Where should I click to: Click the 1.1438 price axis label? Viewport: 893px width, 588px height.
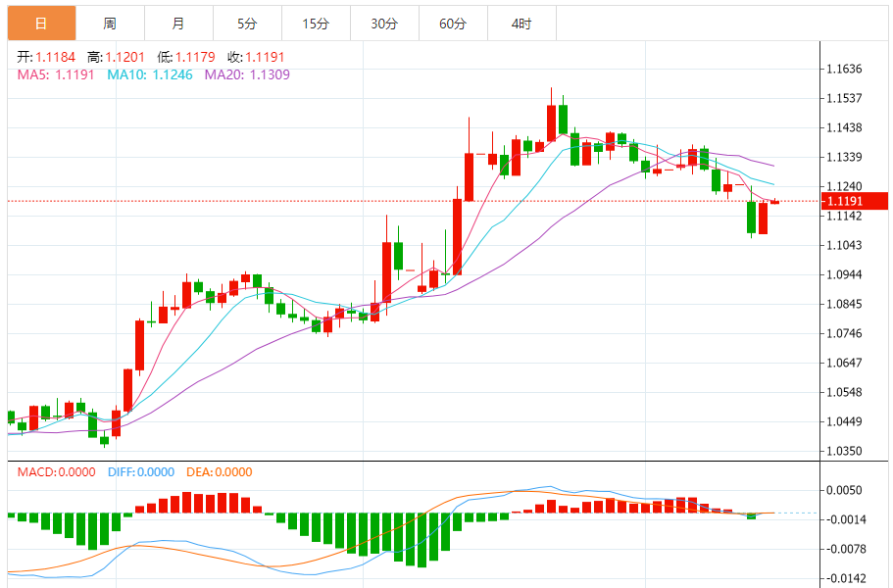point(844,127)
